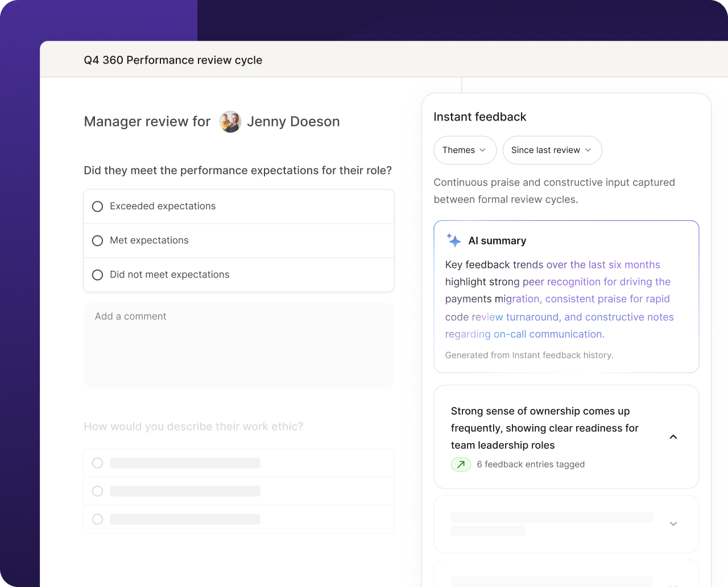Click the AI summary heading text
Screen dimensions: 728x587
click(x=497, y=241)
